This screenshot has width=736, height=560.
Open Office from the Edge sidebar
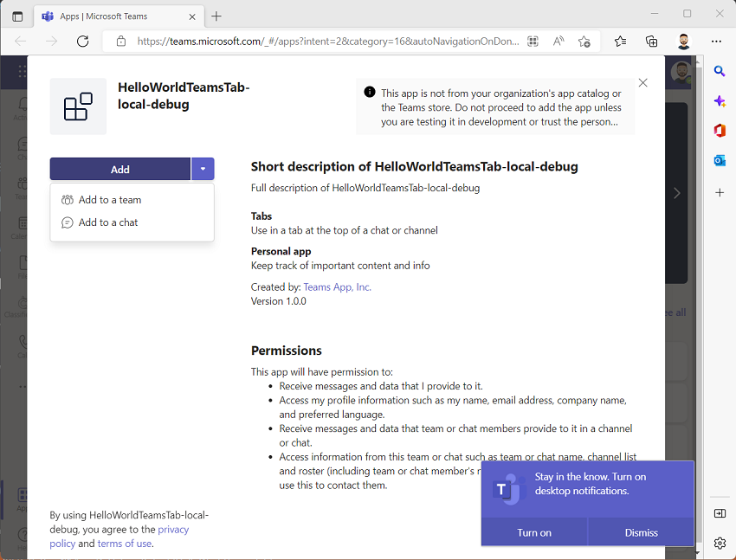coord(720,131)
